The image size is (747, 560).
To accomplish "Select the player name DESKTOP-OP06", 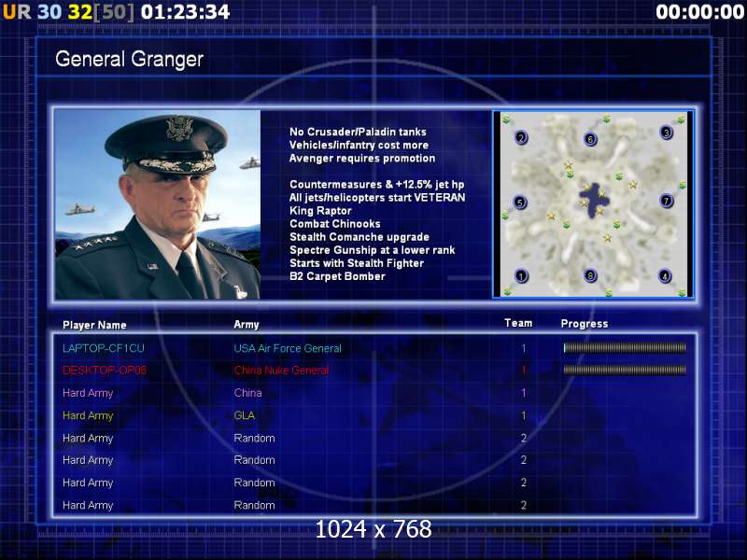I will [x=105, y=370].
